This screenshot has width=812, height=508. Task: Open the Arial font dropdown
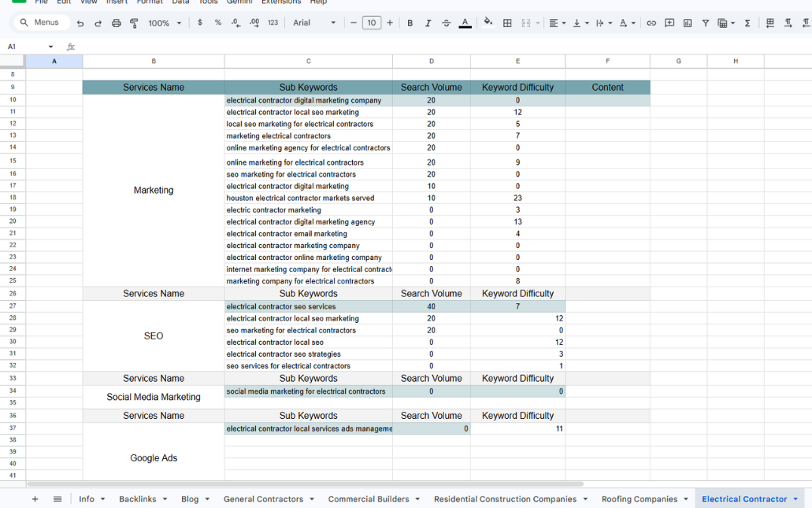[x=314, y=23]
